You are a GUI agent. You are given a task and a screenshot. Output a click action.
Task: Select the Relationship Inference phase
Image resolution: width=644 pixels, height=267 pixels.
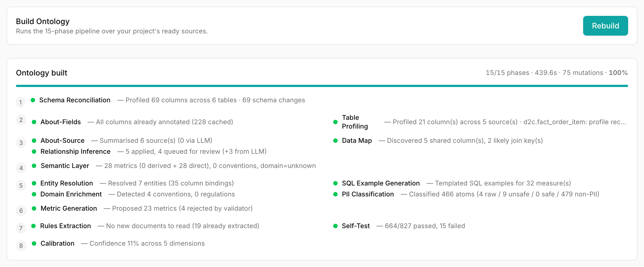75,152
